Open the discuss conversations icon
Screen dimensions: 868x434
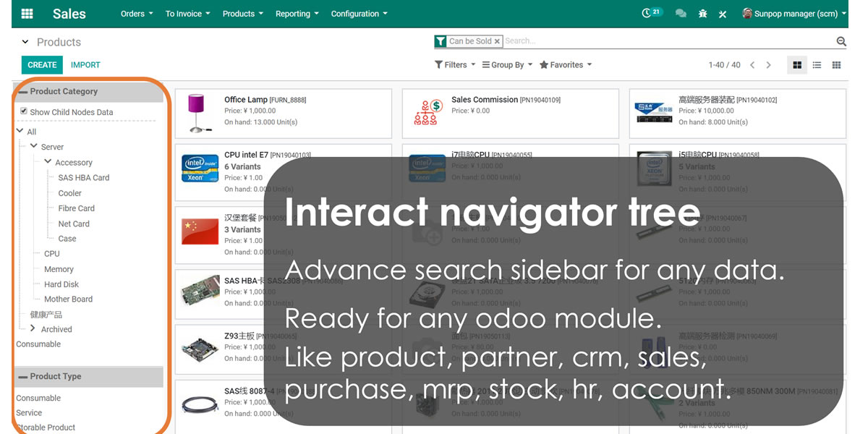click(681, 14)
